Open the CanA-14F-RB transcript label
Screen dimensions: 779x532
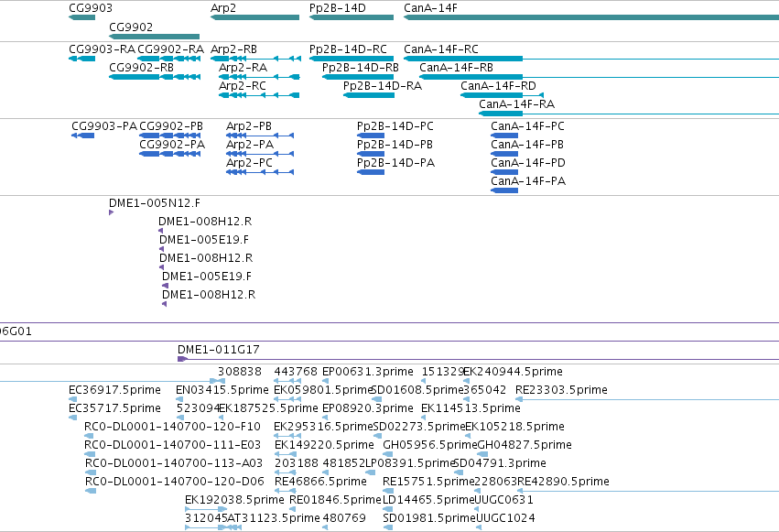[x=456, y=68]
